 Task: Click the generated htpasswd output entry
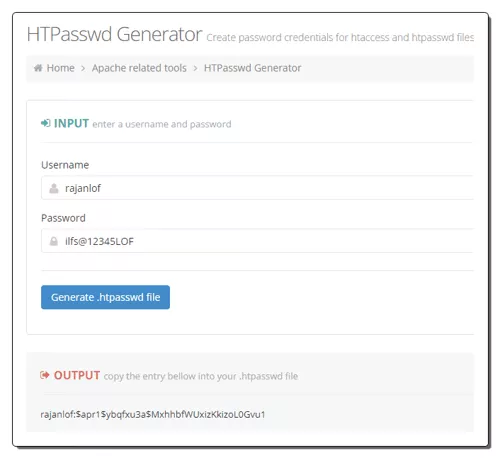tap(153, 414)
